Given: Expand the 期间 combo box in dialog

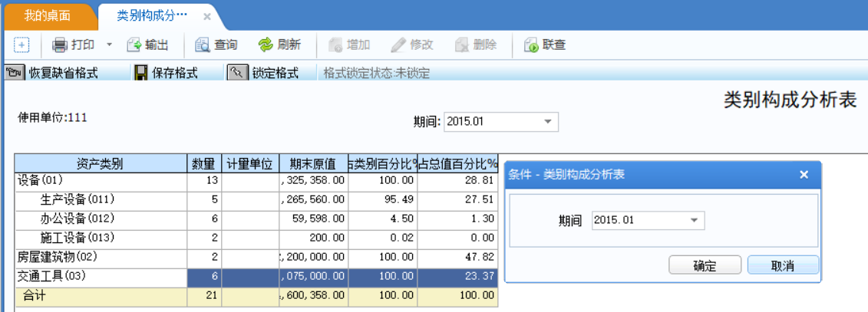Looking at the screenshot, I should point(695,220).
